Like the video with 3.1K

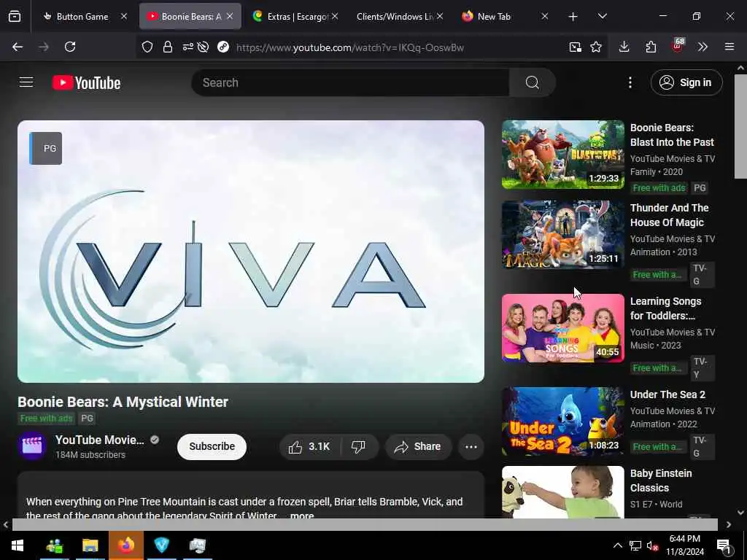point(309,447)
